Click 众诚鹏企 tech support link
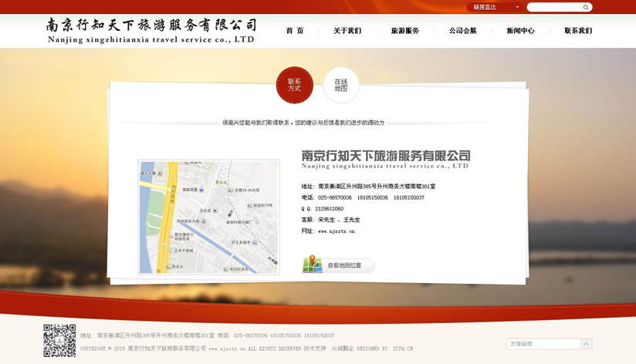The width and height of the screenshot is (636, 364). point(343,349)
